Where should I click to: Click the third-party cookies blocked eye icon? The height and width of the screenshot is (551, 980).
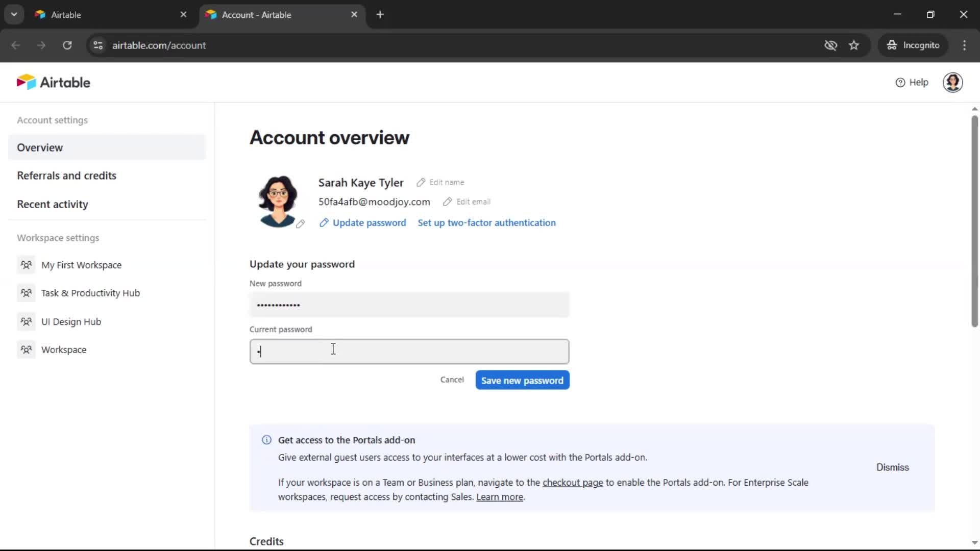pos(830,45)
